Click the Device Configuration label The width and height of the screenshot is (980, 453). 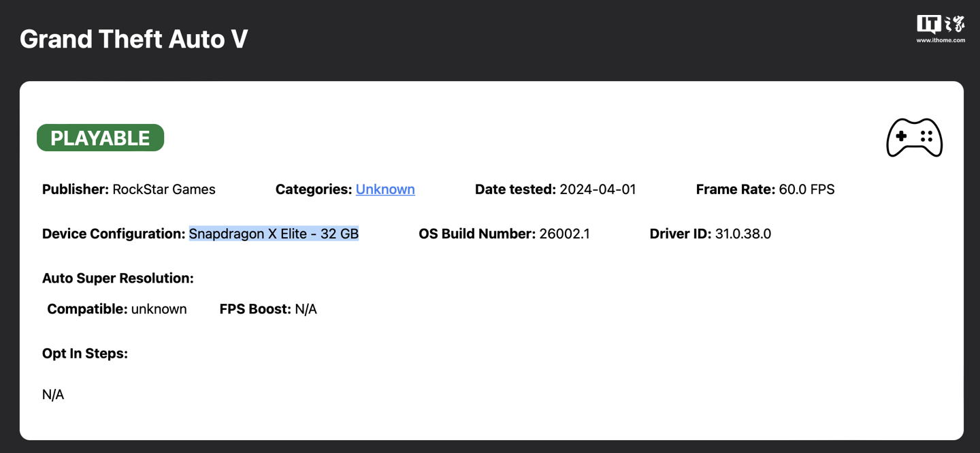114,234
